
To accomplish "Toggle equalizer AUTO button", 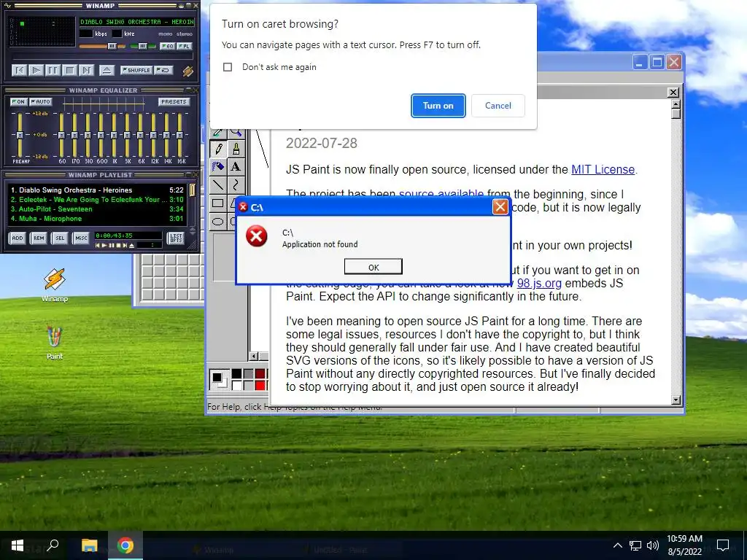I will (x=40, y=101).
